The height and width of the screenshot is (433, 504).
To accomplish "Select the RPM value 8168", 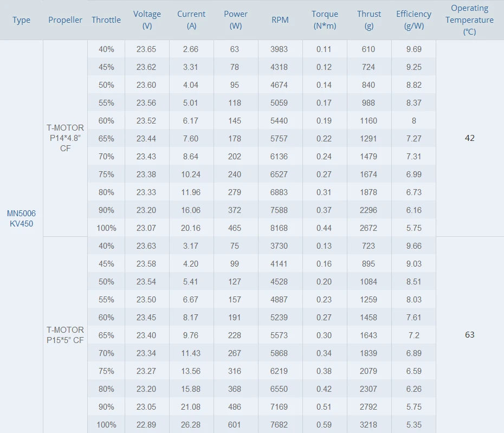I will coord(280,228).
